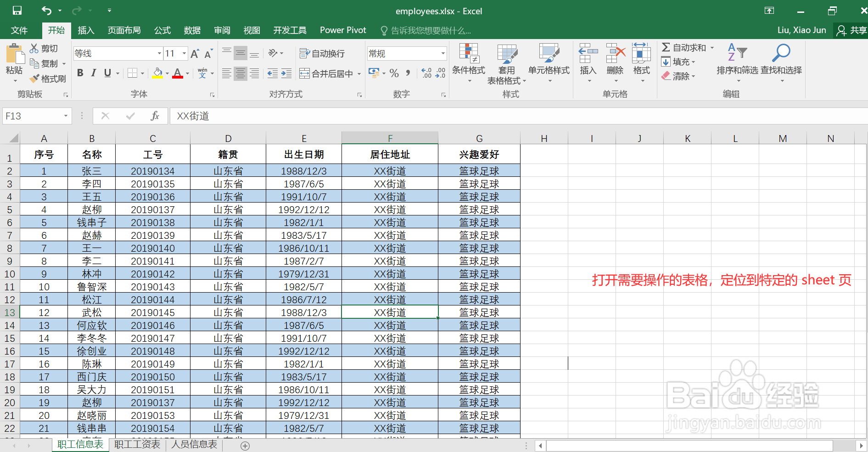Open the 常规 number format dropdown

[x=442, y=53]
